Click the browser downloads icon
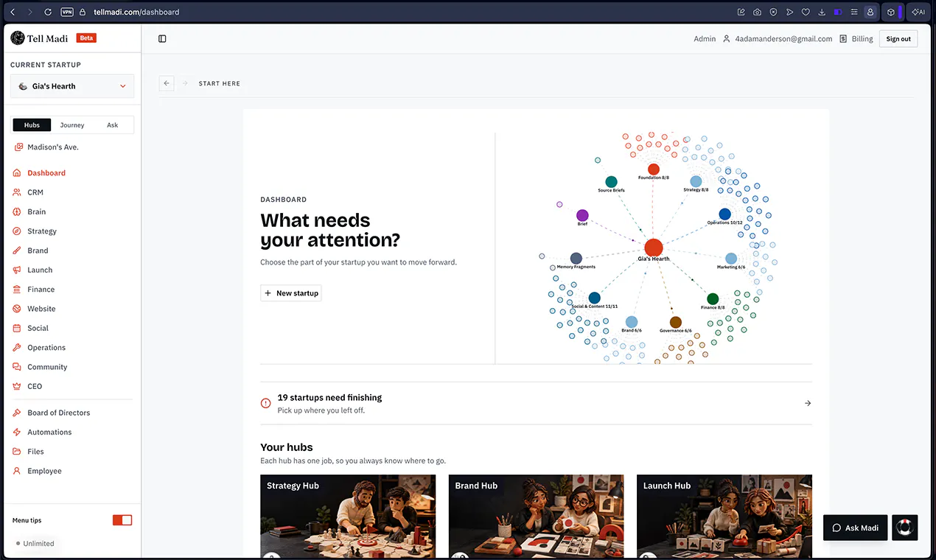Image resolution: width=936 pixels, height=560 pixels. pos(822,12)
